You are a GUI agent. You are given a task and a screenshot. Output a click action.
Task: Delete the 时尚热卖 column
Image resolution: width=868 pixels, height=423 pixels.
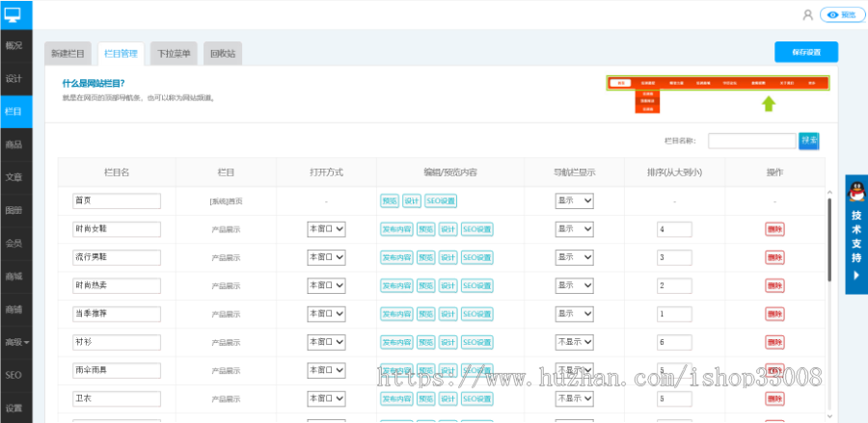click(774, 286)
